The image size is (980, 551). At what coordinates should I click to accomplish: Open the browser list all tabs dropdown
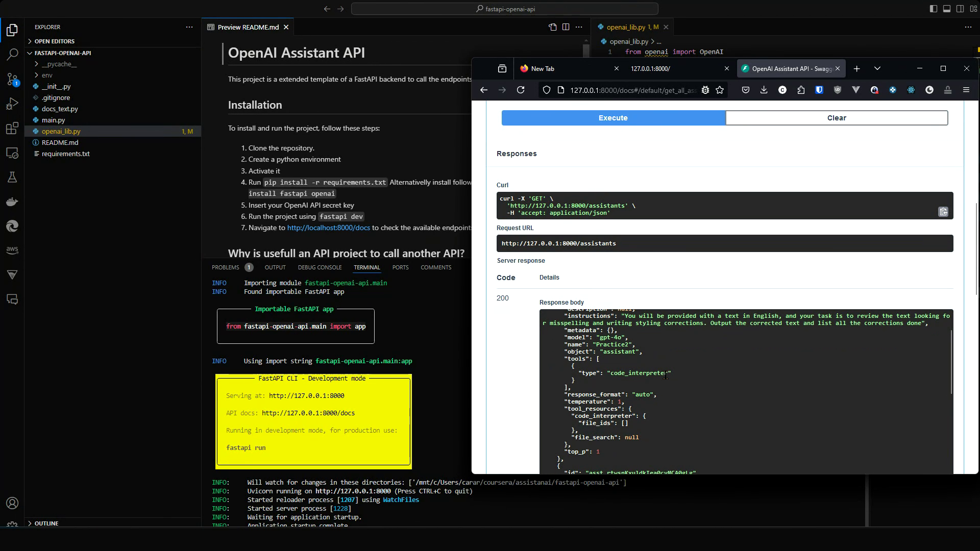pos(877,68)
